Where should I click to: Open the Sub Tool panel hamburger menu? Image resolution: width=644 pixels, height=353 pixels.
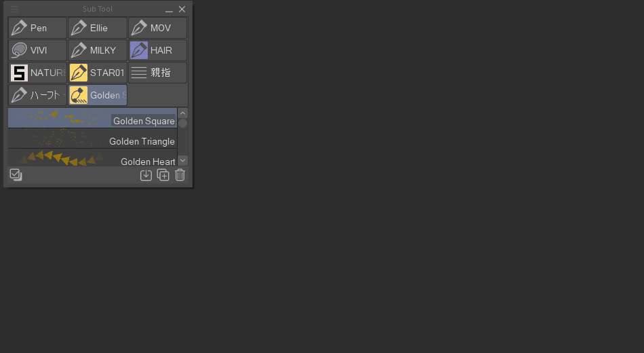coord(14,9)
